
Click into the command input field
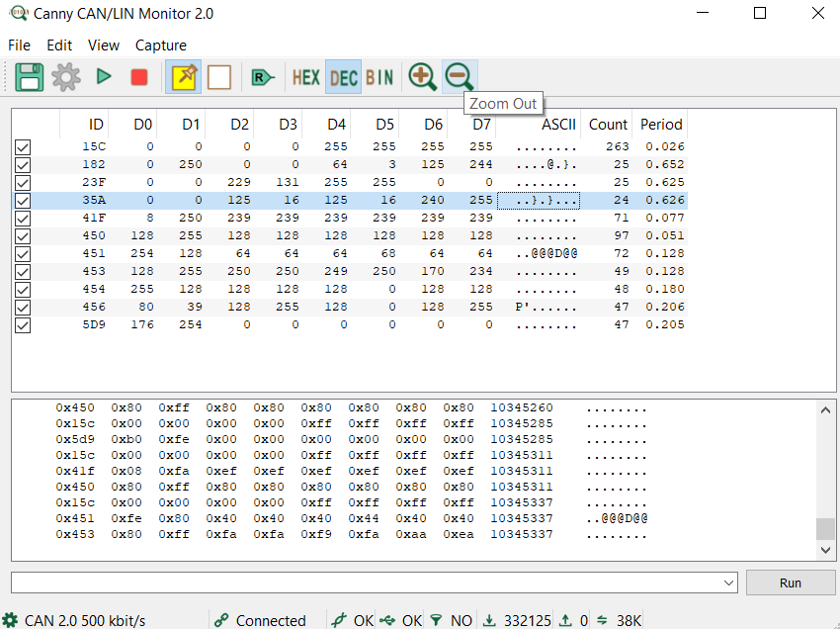367,583
